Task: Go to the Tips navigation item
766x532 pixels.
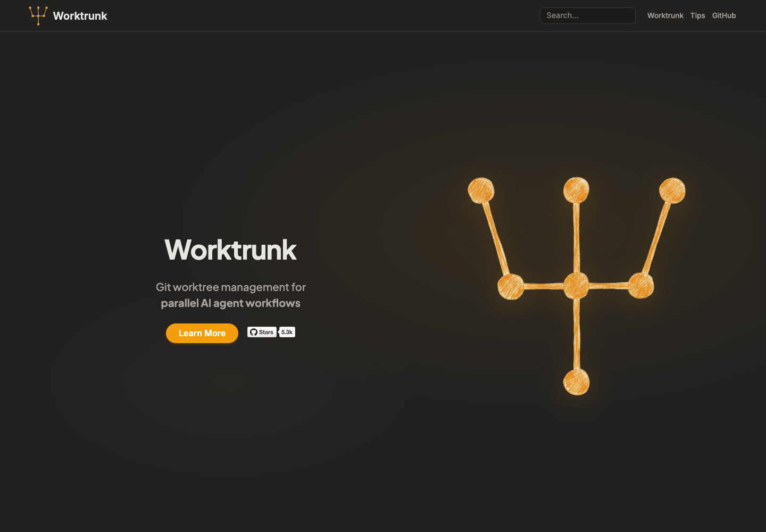Action: tap(697, 15)
